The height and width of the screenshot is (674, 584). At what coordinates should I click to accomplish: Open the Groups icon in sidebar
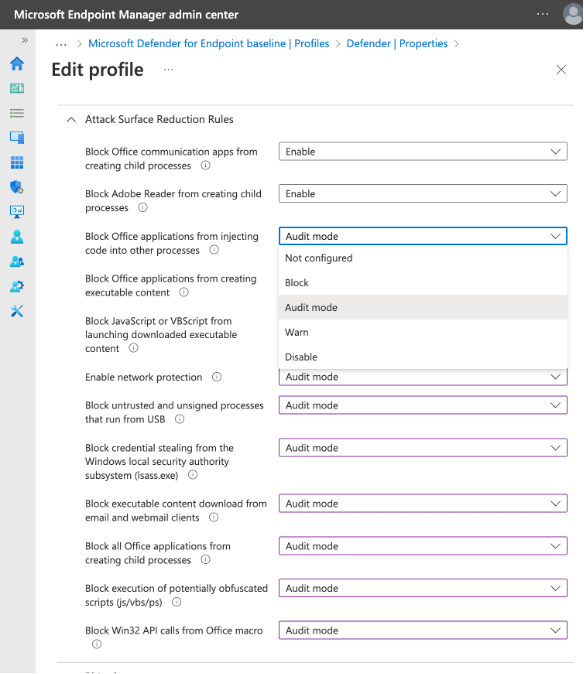pos(17,261)
